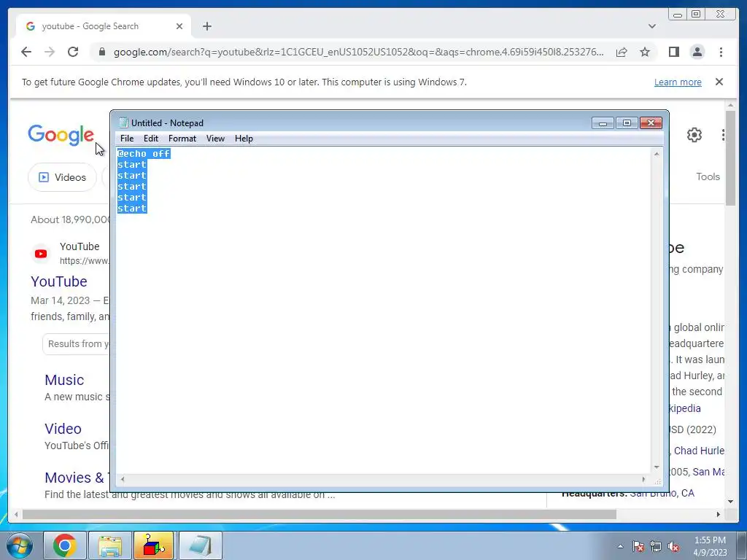
Task: Open Windows Start menu orb
Action: pos(20,545)
